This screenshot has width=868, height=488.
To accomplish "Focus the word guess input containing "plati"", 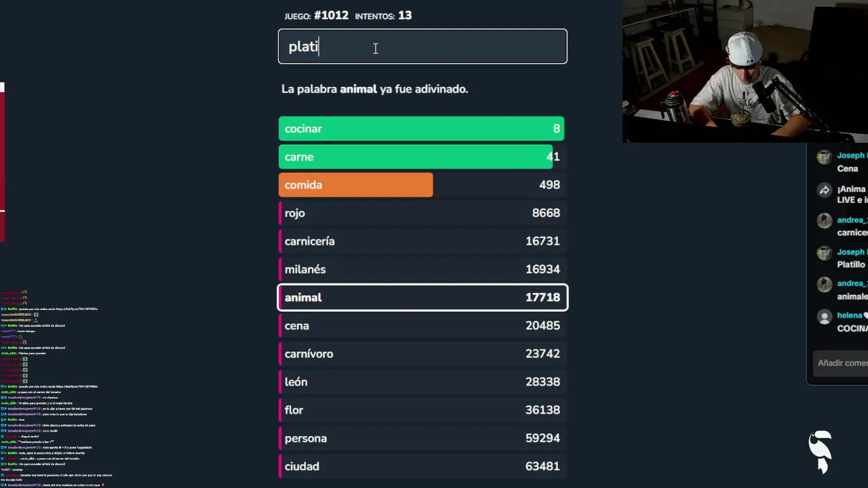I will 422,47.
